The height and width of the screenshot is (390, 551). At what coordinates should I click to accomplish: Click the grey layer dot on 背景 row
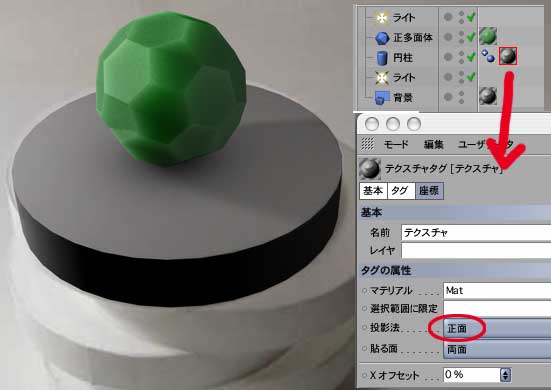[x=448, y=96]
